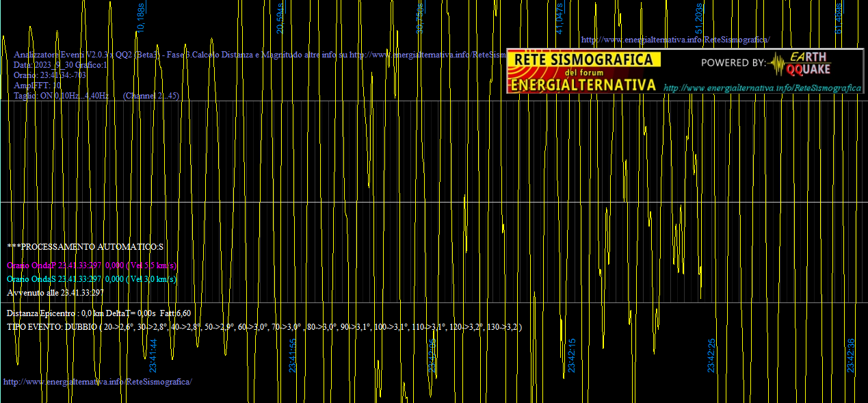Click the magenta "Orario OndaP" line
This screenshot has width=868, height=403.
pyautogui.click(x=92, y=265)
